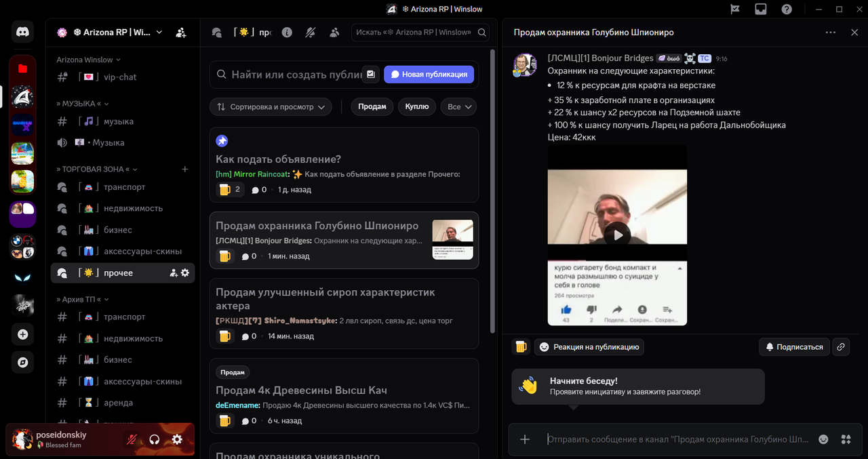Click poseidonskiy user avatar in user panel

(x=23, y=439)
